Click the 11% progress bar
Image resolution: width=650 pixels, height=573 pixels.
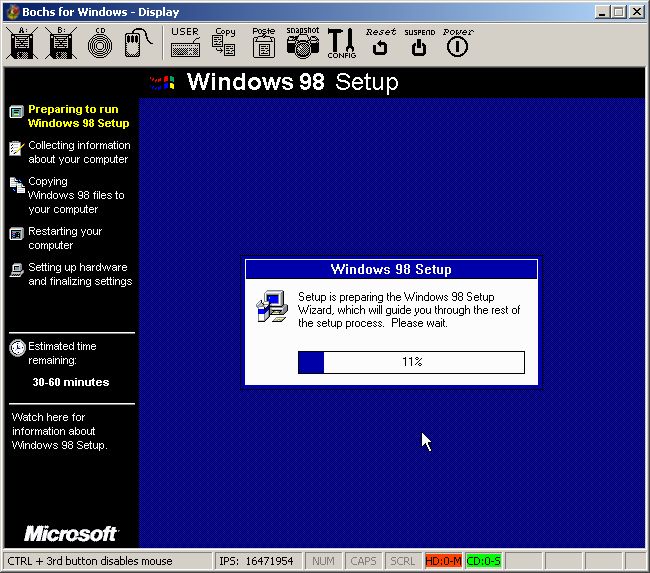(x=411, y=362)
